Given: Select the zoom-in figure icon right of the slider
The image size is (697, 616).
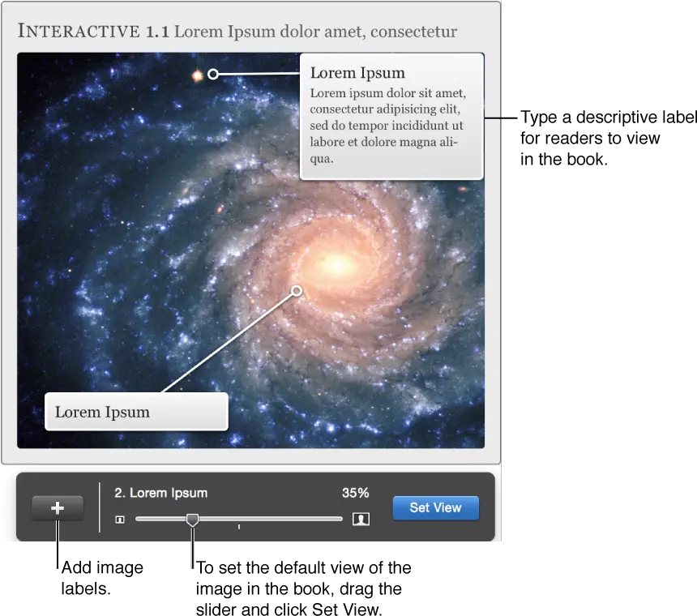Looking at the screenshot, I should click(x=361, y=520).
